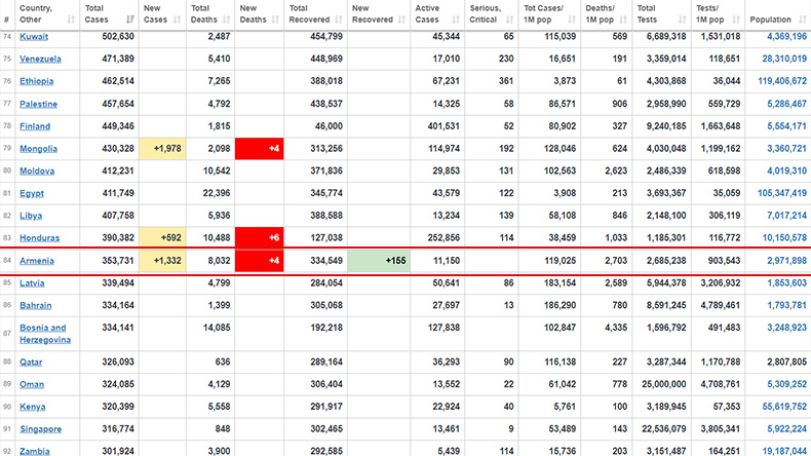Sort table by New Recovered column

pos(379,14)
